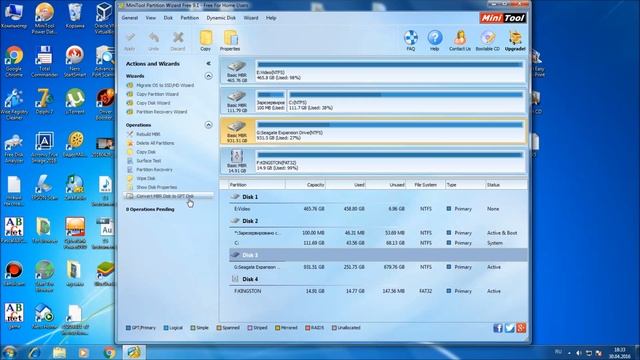The width and height of the screenshot is (640, 360).
Task: Sort by the Capacity column header
Action: pyautogui.click(x=305, y=185)
